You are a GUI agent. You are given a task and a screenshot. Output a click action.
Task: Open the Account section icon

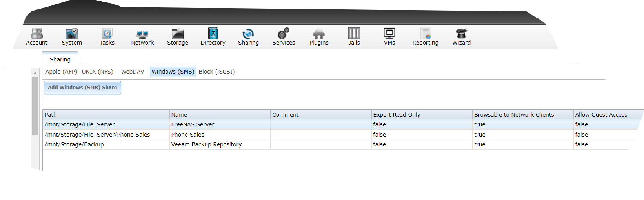(36, 34)
